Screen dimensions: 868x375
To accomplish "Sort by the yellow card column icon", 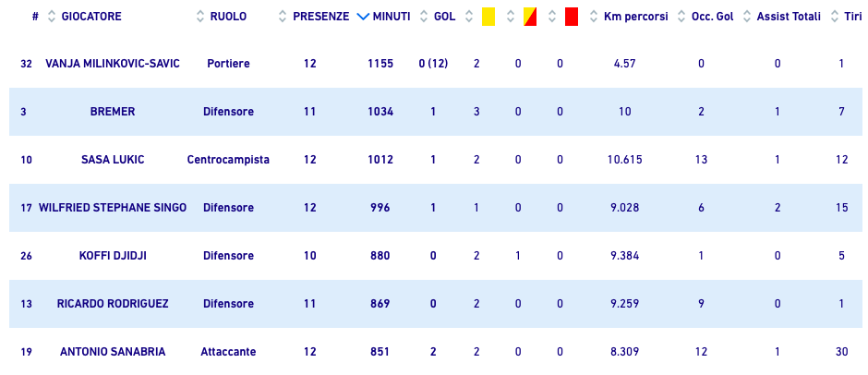I will pyautogui.click(x=488, y=17).
